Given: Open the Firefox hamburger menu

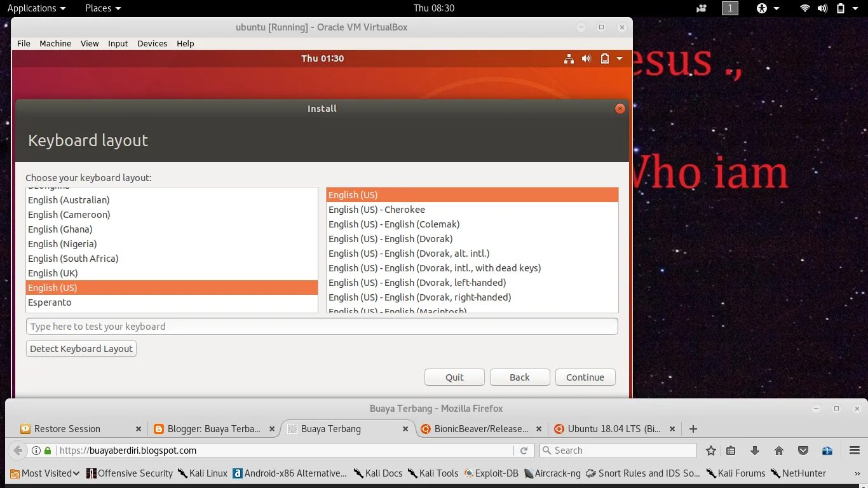Looking at the screenshot, I should point(855,451).
